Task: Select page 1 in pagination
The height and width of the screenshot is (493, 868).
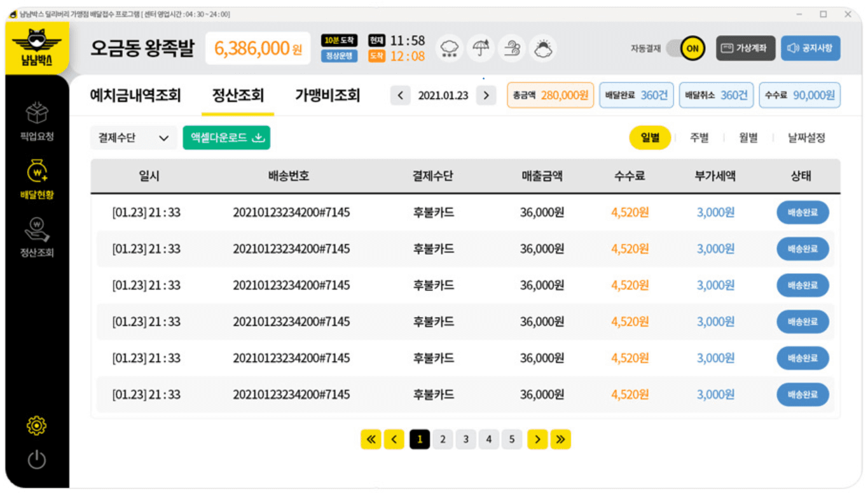Action: point(420,439)
